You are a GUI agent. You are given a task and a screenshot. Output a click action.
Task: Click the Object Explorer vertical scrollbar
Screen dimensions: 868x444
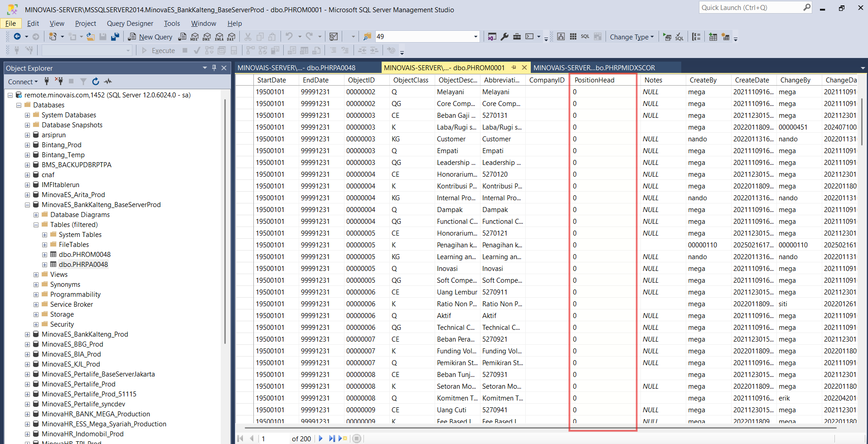(x=225, y=222)
